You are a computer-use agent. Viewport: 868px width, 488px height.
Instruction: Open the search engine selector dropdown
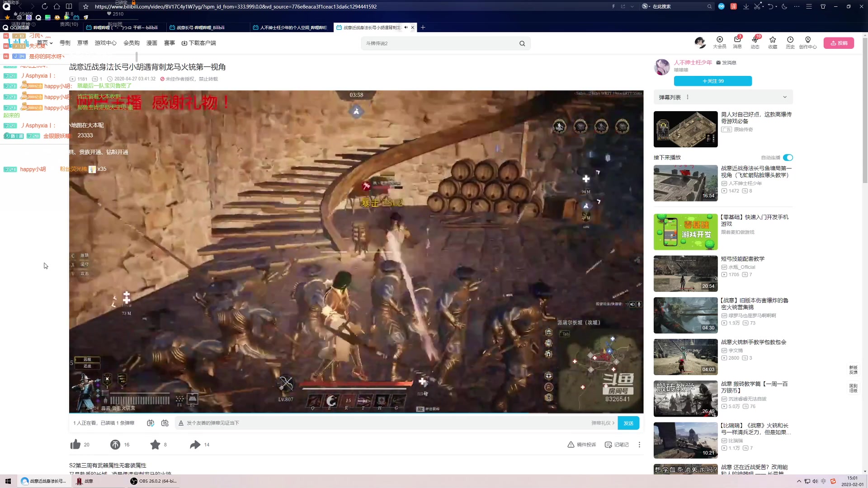(646, 6)
